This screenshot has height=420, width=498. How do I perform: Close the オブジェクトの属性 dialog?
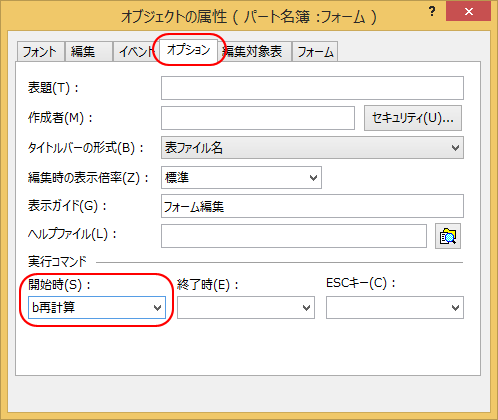click(468, 12)
